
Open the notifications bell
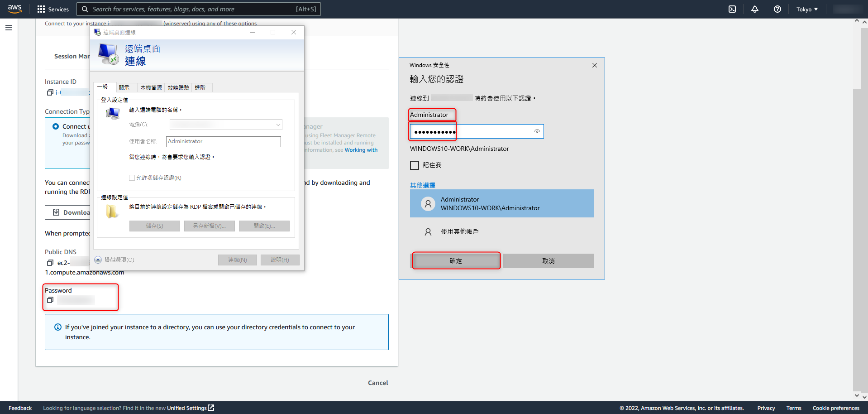click(755, 9)
